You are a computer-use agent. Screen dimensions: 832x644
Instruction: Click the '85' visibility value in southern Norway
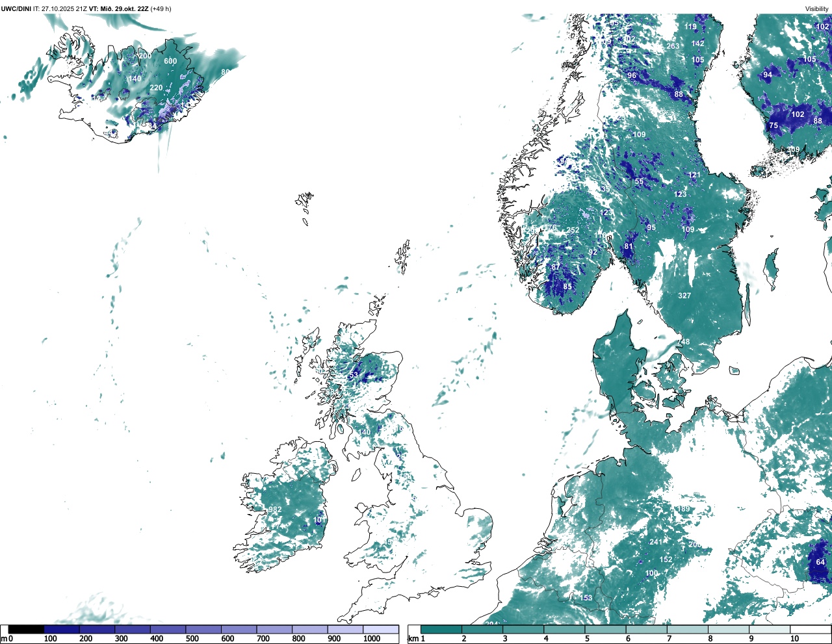tap(567, 287)
